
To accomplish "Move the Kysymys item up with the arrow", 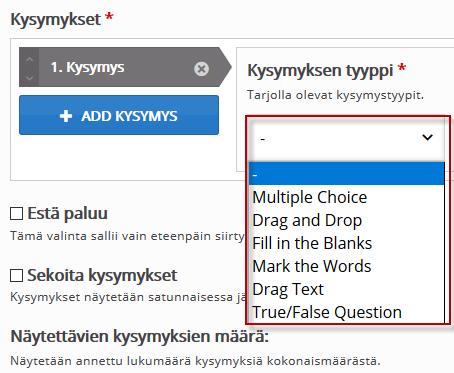I will (30, 60).
